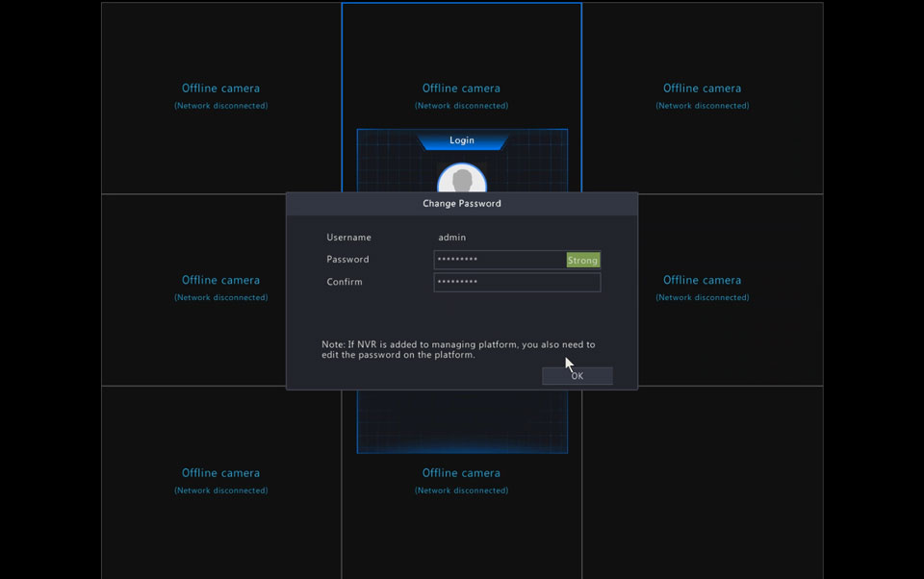The height and width of the screenshot is (579, 924).
Task: Focus the Confirm password input field
Action: coord(517,282)
